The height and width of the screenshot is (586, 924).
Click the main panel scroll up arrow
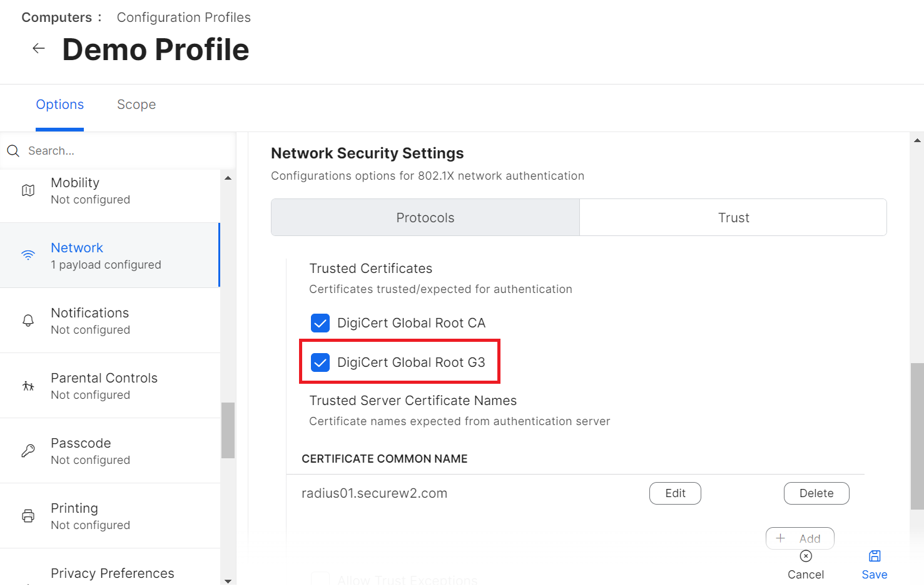917,140
